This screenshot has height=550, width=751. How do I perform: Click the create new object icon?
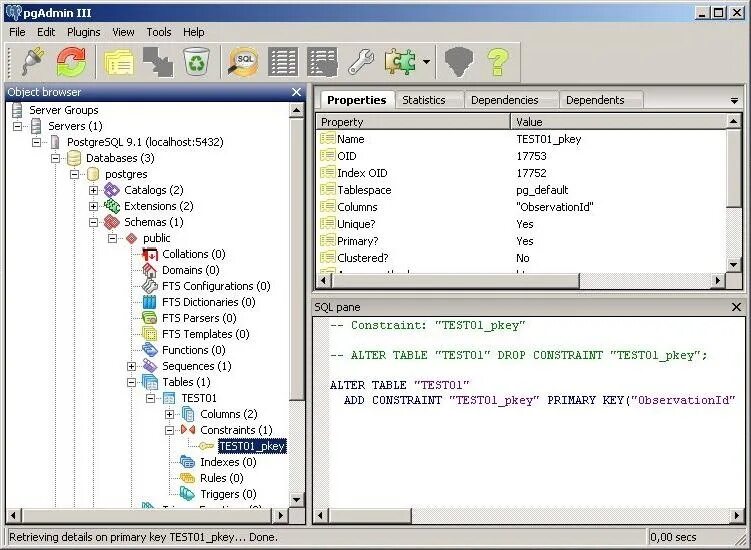(158, 62)
